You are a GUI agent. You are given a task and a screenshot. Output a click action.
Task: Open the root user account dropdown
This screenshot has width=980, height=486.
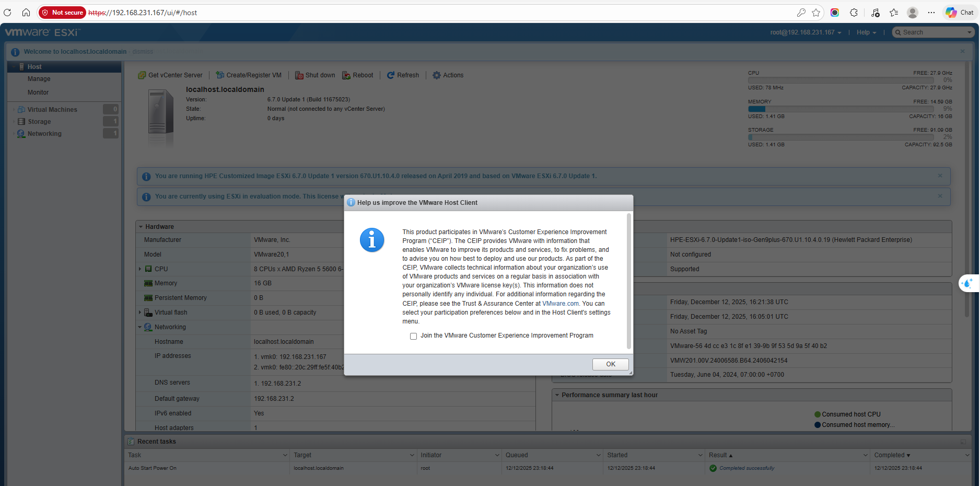[x=806, y=32]
